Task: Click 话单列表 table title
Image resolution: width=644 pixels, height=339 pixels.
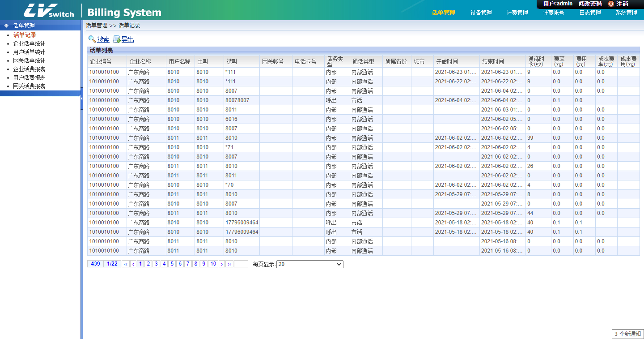Action: 102,51
